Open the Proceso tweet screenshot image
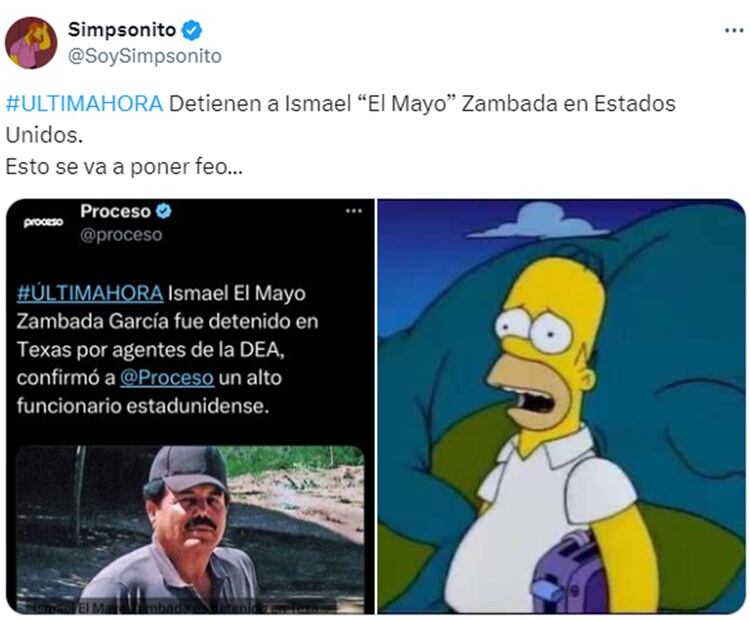This screenshot has width=750, height=620. pos(190,406)
